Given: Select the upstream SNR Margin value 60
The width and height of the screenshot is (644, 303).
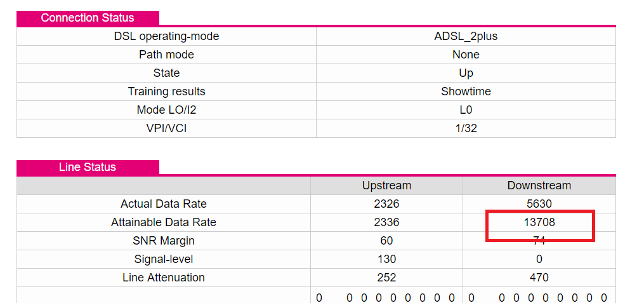Looking at the screenshot, I should point(386,241).
